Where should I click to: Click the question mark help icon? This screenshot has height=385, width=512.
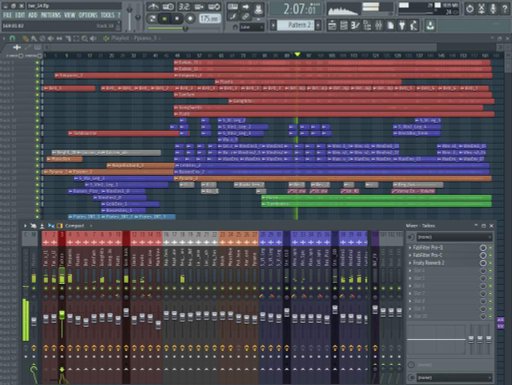(x=505, y=9)
